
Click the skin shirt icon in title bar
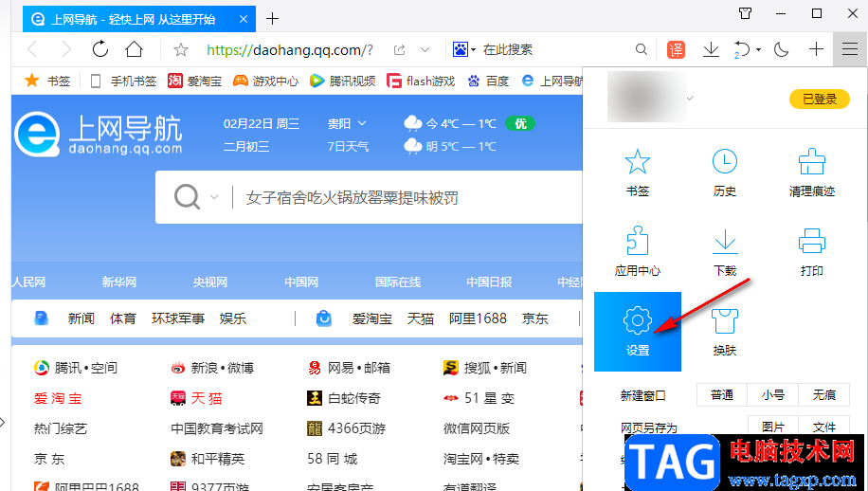pos(746,13)
